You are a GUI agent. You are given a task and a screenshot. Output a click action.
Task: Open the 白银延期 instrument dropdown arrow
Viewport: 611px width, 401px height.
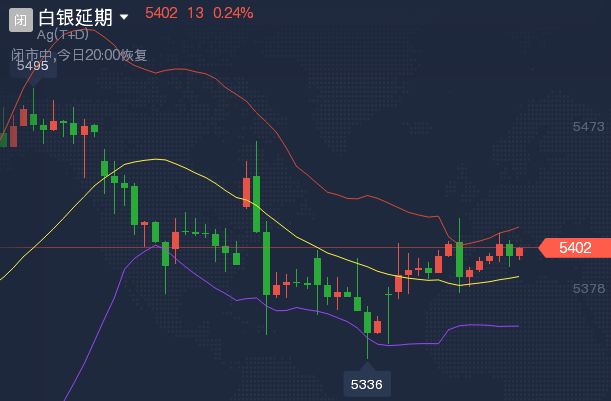(124, 17)
